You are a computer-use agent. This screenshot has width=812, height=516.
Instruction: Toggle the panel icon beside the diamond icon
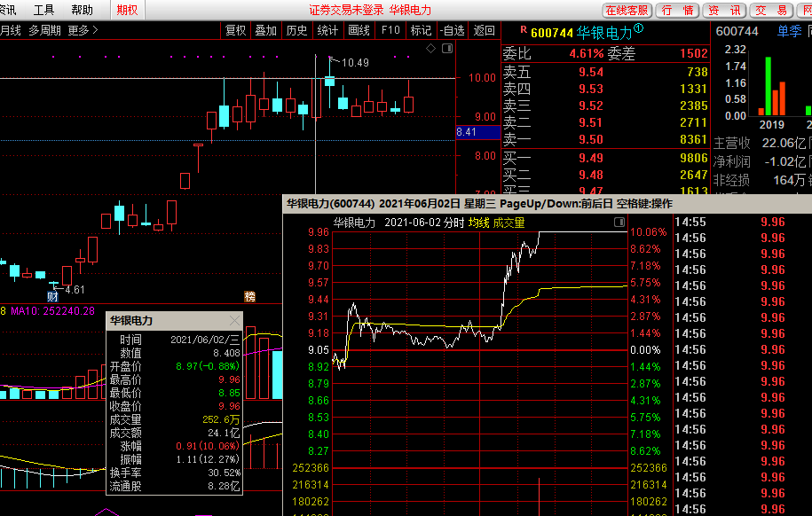tap(447, 49)
